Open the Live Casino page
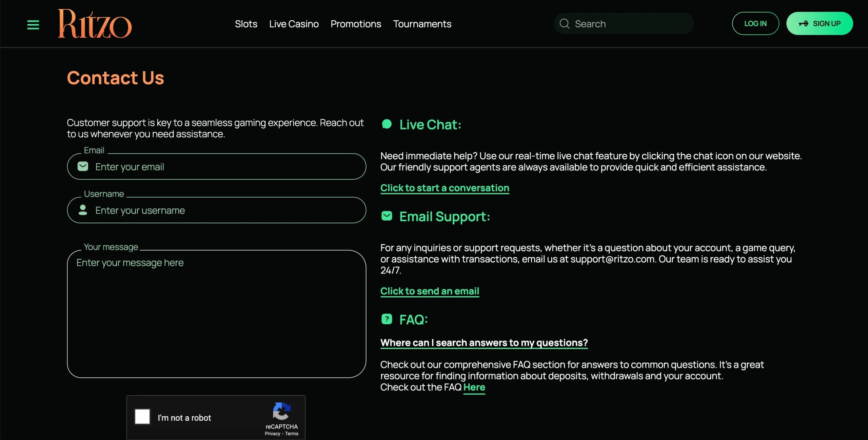Screen dimensions: 868x440 click(x=294, y=24)
